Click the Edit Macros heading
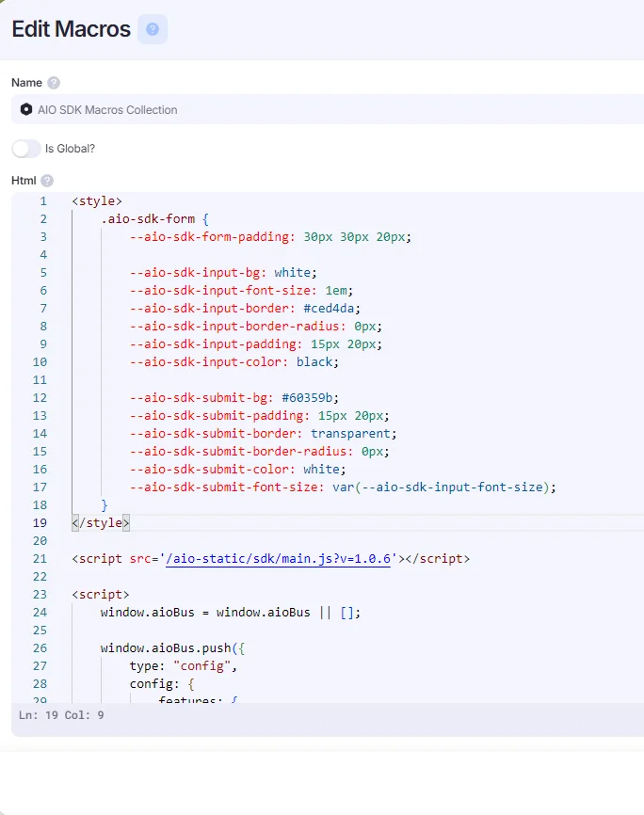Viewport: 644px width, 815px height. tap(72, 29)
